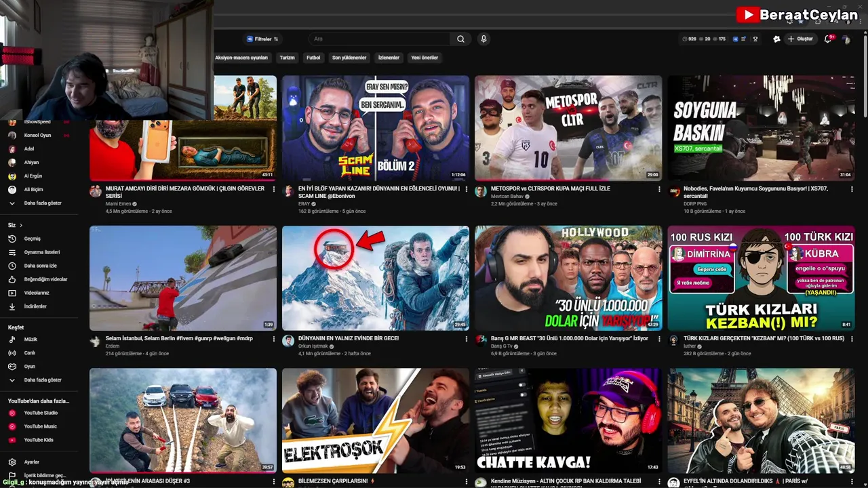Select the Futbol chip

pos(313,58)
